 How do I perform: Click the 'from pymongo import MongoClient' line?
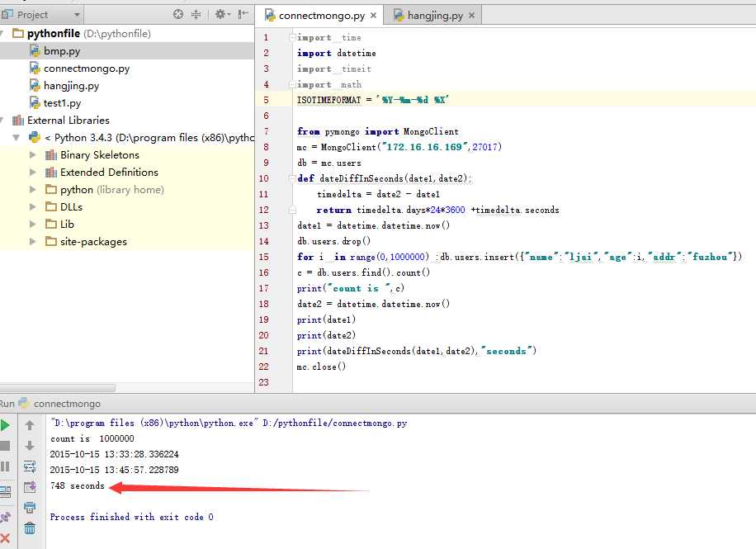377,131
